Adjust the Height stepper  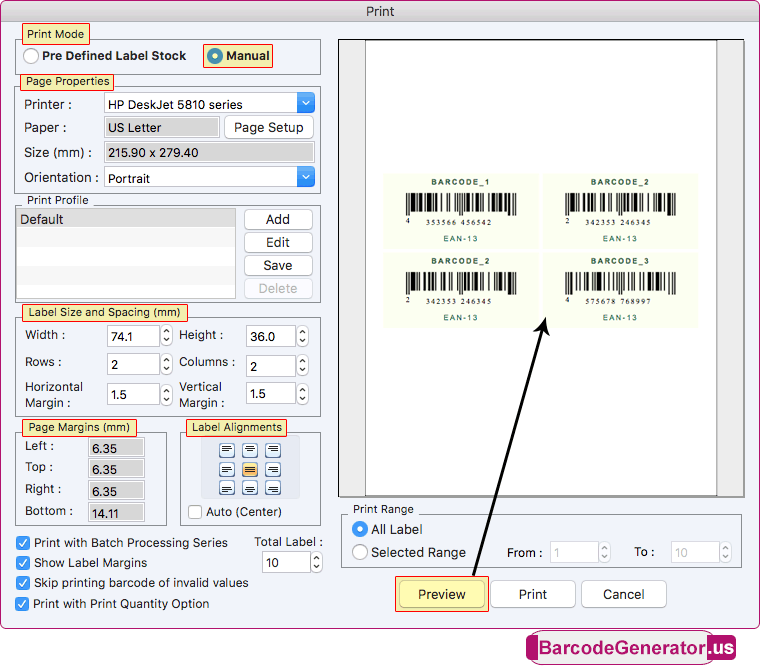coord(302,335)
